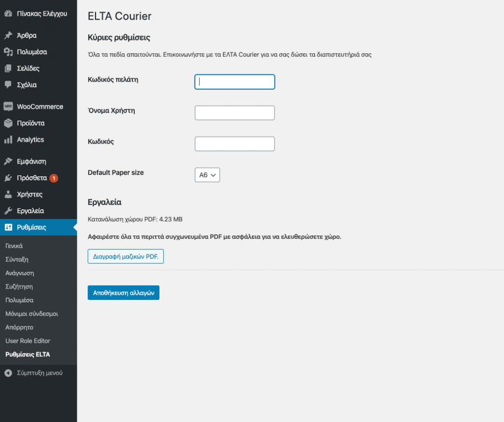Screen dimensions: 504x422
Task: Click the WooCommerce logo icon
Action: click(8, 106)
